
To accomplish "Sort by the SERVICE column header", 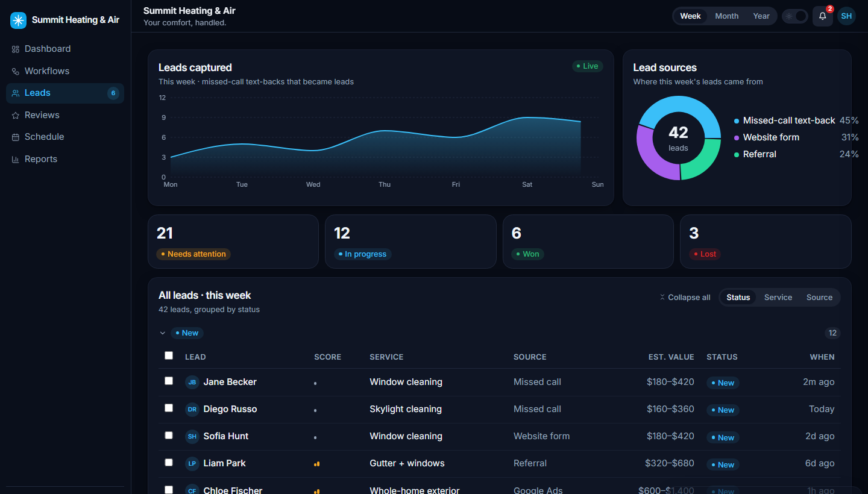I will [386, 357].
